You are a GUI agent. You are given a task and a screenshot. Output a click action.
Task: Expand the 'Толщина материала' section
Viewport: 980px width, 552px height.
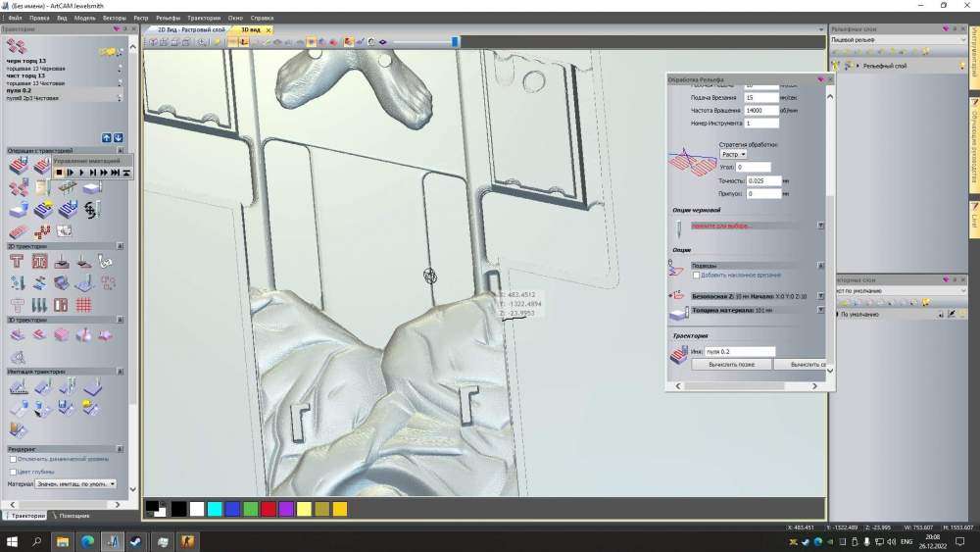pyautogui.click(x=820, y=310)
